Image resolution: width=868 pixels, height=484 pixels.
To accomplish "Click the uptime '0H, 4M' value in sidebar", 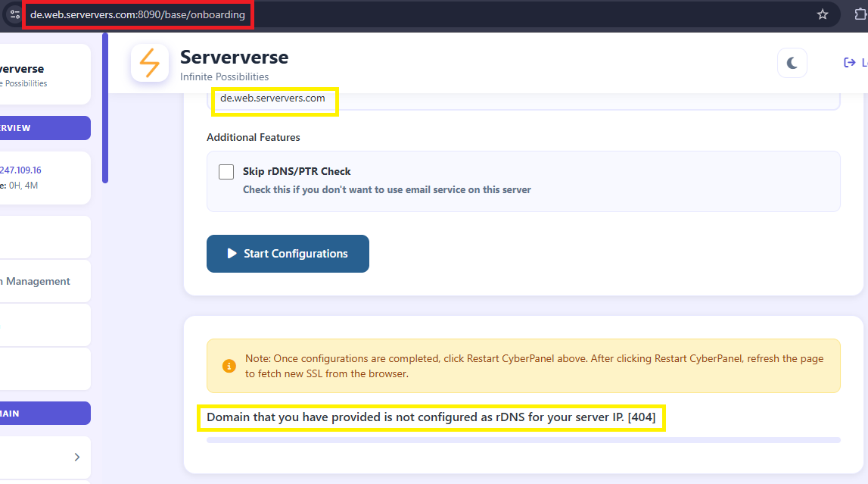I will point(23,186).
